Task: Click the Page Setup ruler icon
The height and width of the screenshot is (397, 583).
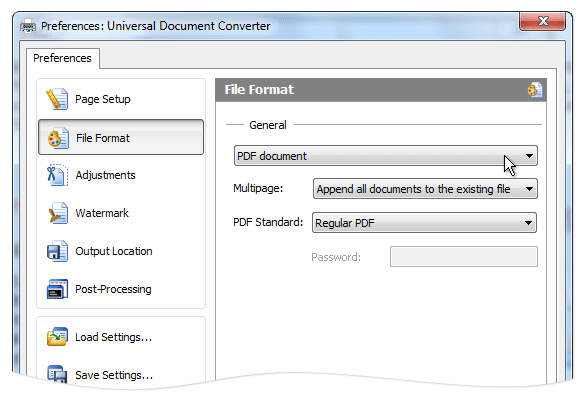Action: point(57,99)
